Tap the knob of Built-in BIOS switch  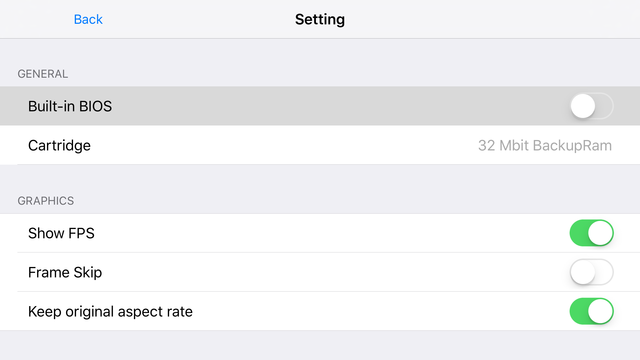point(582,106)
